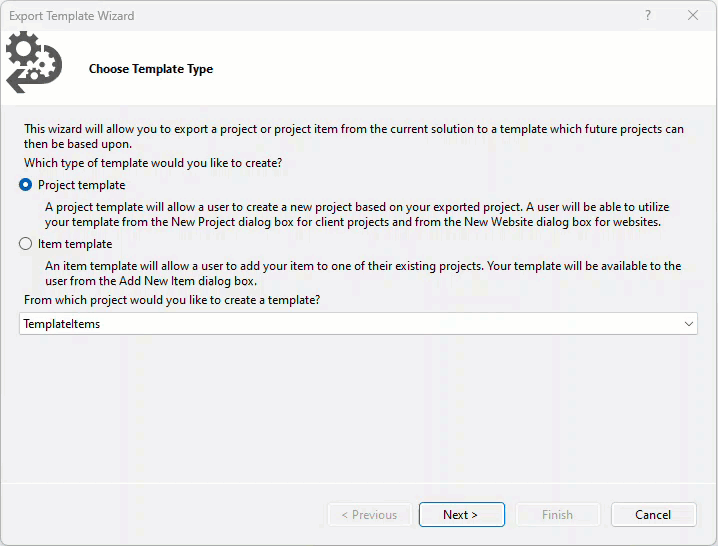Open the TemplateItems project dropdown
This screenshot has height=546, width=718.
coord(358,324)
